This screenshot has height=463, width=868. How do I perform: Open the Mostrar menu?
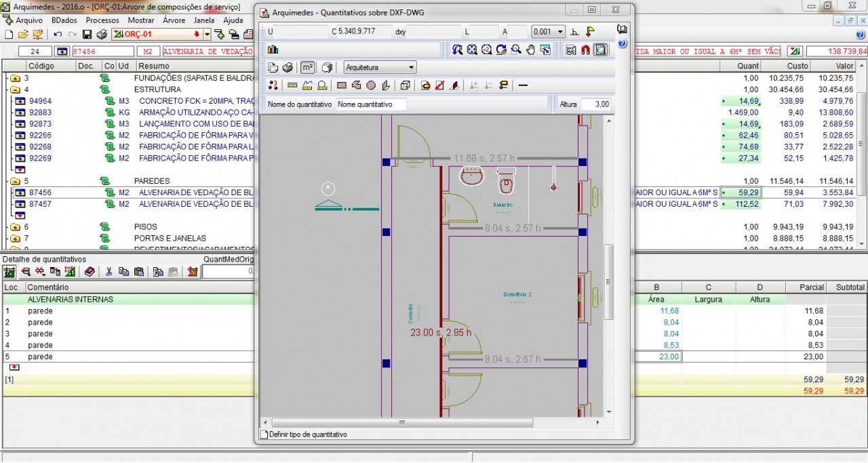(141, 20)
